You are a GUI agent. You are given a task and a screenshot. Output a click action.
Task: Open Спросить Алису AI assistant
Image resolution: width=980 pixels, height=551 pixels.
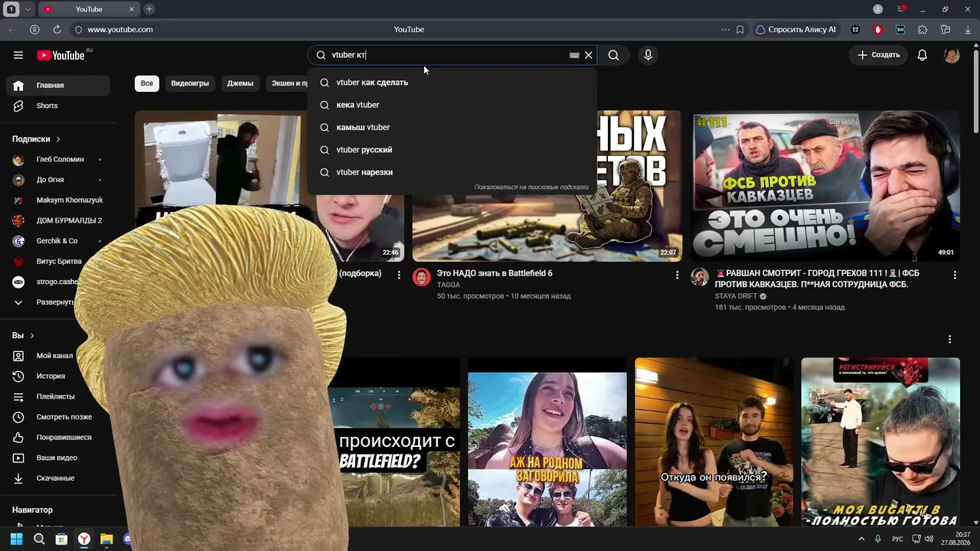coord(795,30)
